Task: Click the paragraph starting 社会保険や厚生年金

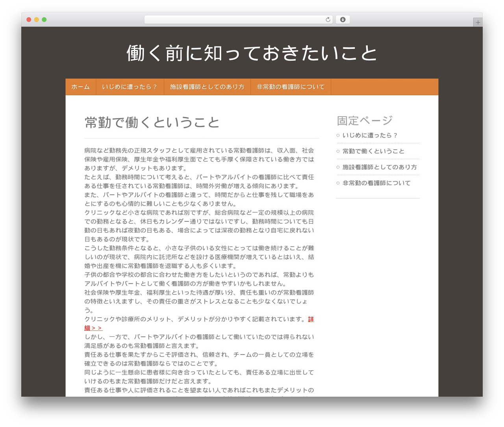Action: pyautogui.click(x=199, y=301)
